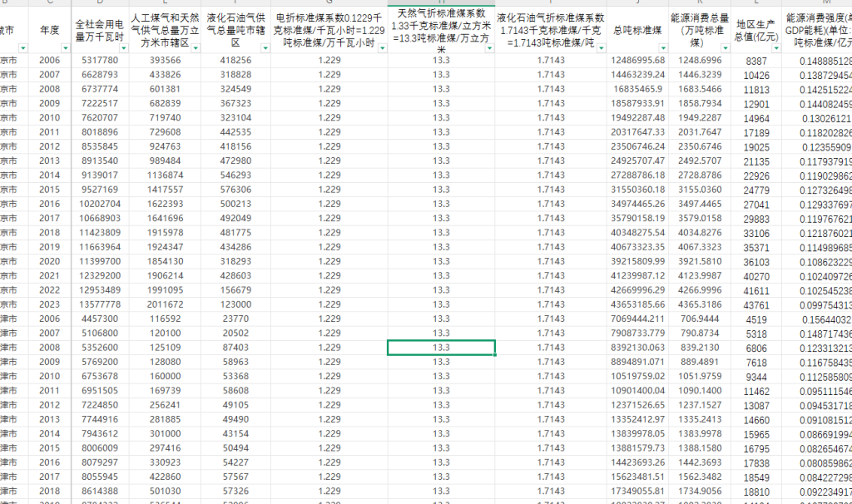Open the 年度 column filter dropdown

click(65, 48)
